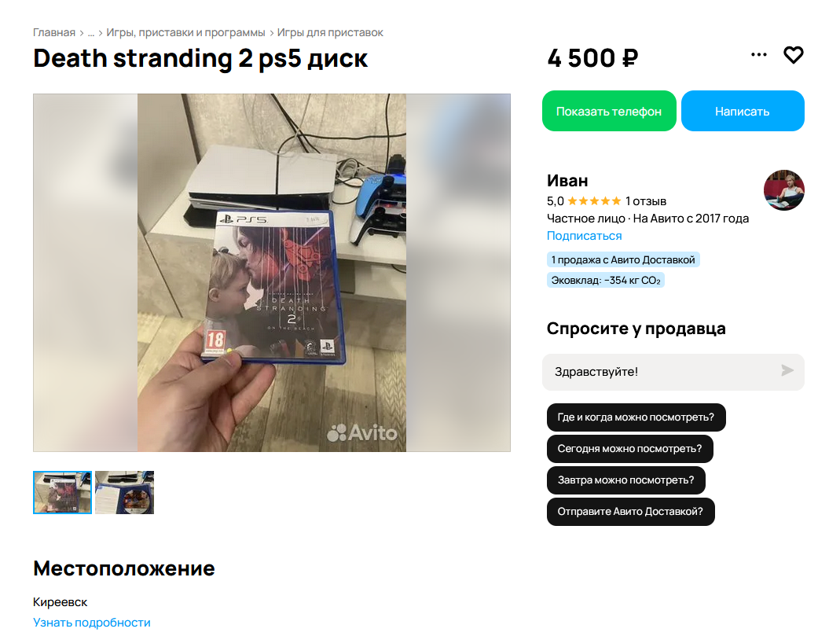Open the three-dot more options menu
This screenshot has height=636, width=840.
(x=758, y=55)
